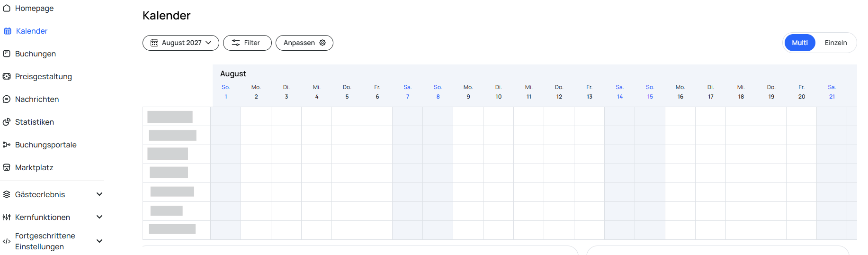Viewport: 868px width, 255px height.
Task: Click the Anpassen customize button
Action: [x=304, y=43]
